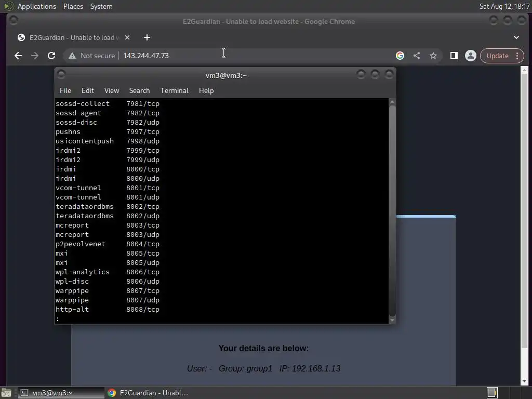
Task: Open the terminal Search menu
Action: (139, 90)
